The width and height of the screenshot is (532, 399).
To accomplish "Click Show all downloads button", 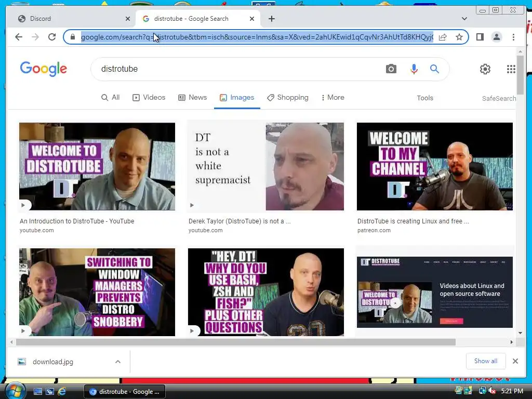I will (x=486, y=361).
